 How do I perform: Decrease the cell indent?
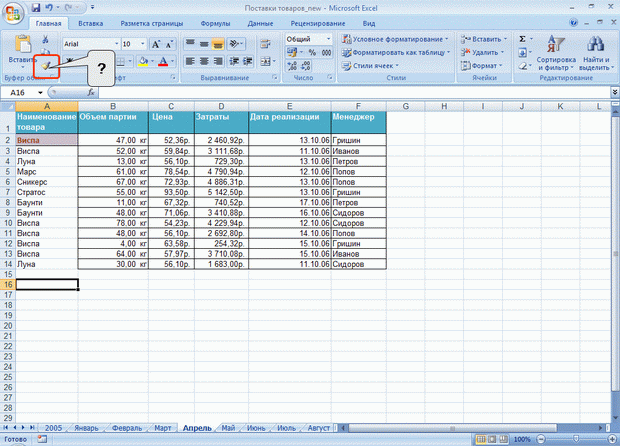[234, 61]
